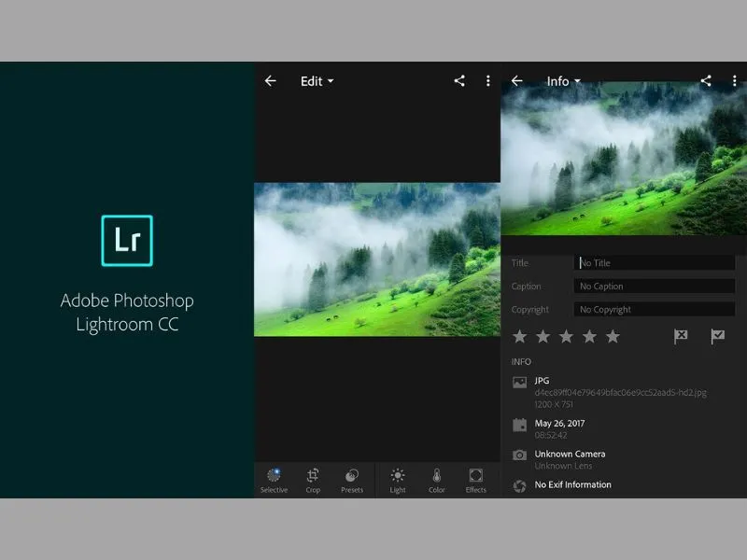Tap the photo in Edit screen
The height and width of the screenshot is (560, 747).
click(377, 259)
